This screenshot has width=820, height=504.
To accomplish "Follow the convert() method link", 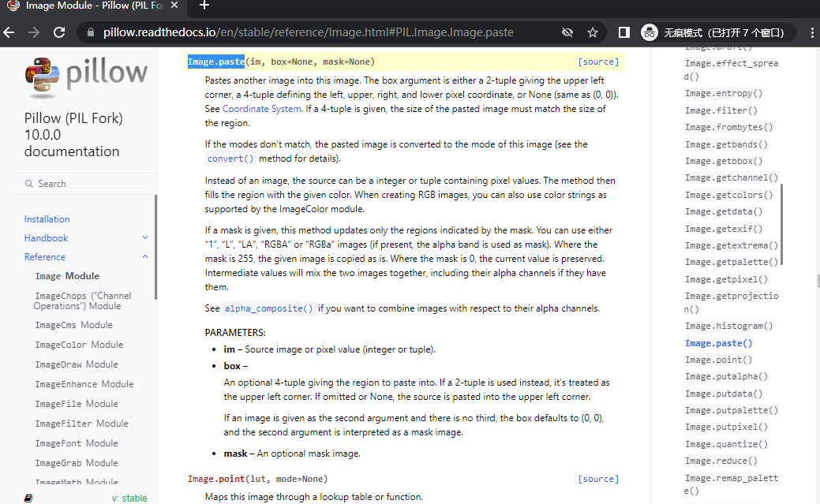I will (230, 159).
